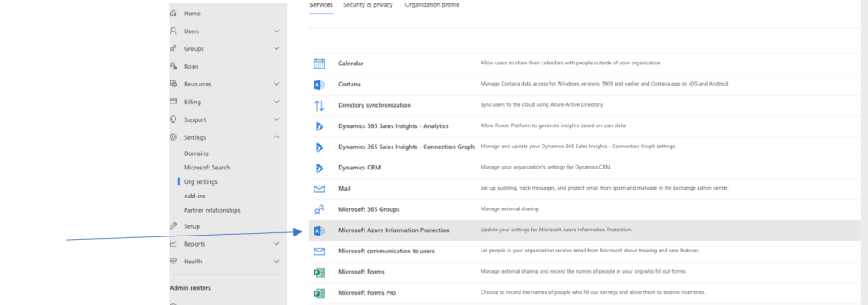The height and width of the screenshot is (305, 868).
Task: Open Microsoft Search under Settings
Action: pyautogui.click(x=207, y=168)
